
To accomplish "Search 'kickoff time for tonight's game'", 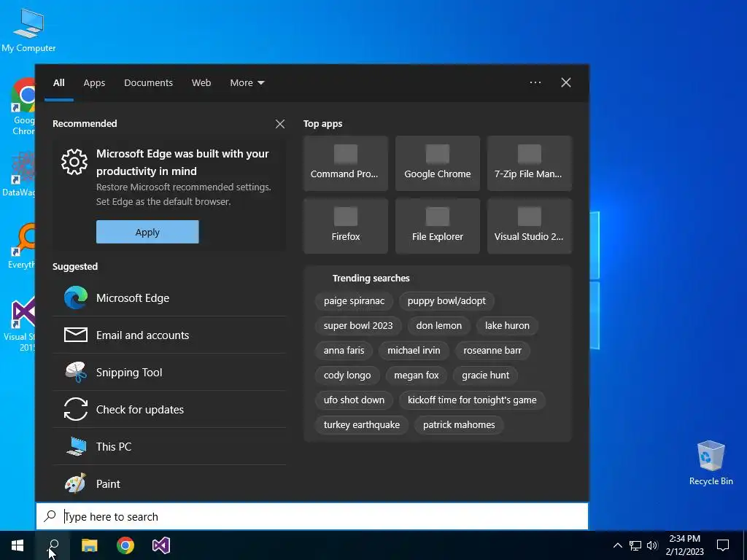I will pyautogui.click(x=472, y=400).
